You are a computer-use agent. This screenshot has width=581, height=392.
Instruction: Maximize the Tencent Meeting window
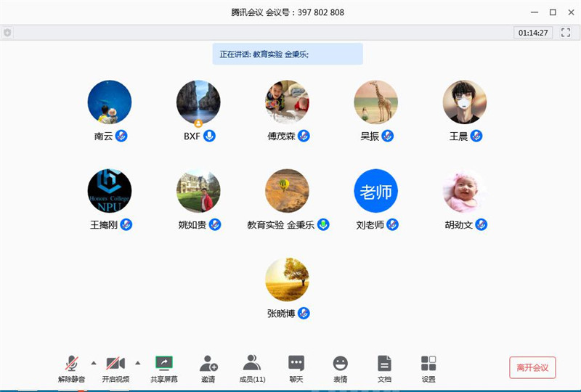pyautogui.click(x=553, y=12)
